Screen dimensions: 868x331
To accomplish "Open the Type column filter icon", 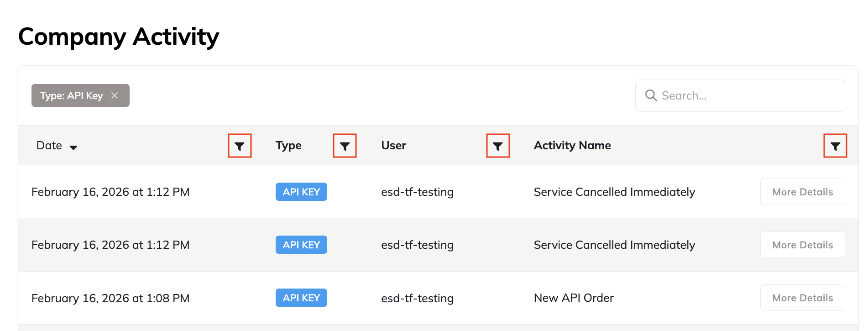I will 345,146.
